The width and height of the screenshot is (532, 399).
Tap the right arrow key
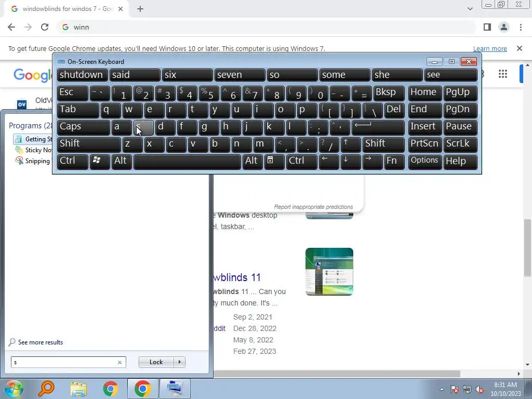point(373,162)
